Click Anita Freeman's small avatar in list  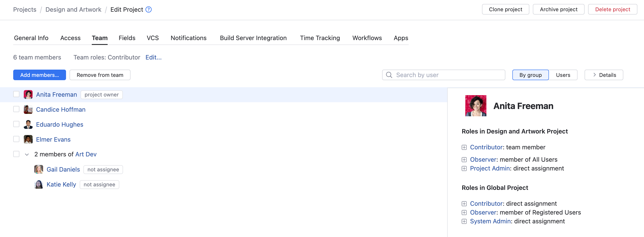28,94
